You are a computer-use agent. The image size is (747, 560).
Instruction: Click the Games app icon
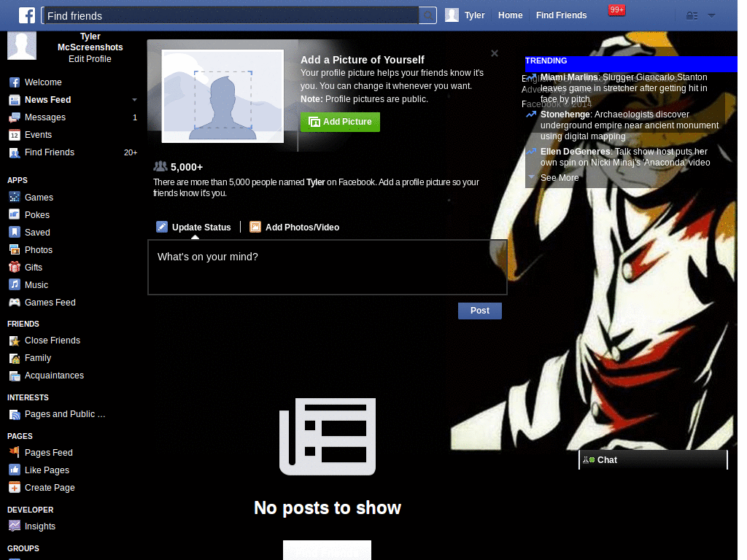(15, 197)
